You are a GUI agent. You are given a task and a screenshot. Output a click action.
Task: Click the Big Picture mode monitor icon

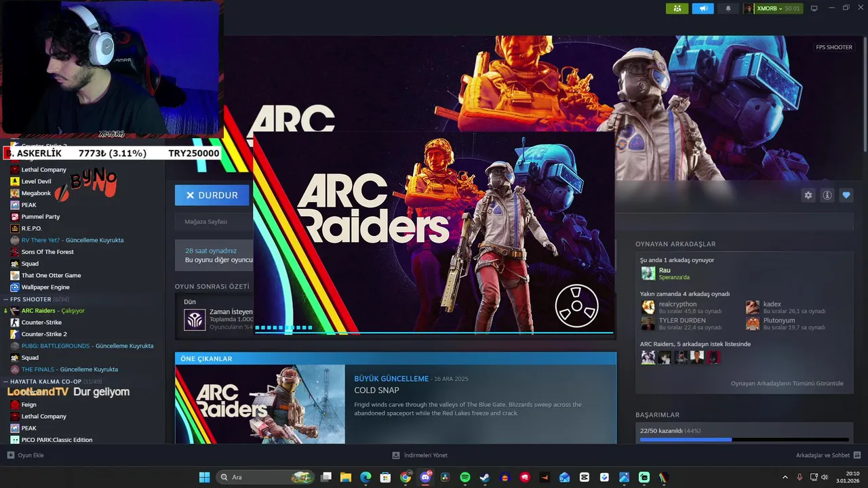(814, 8)
